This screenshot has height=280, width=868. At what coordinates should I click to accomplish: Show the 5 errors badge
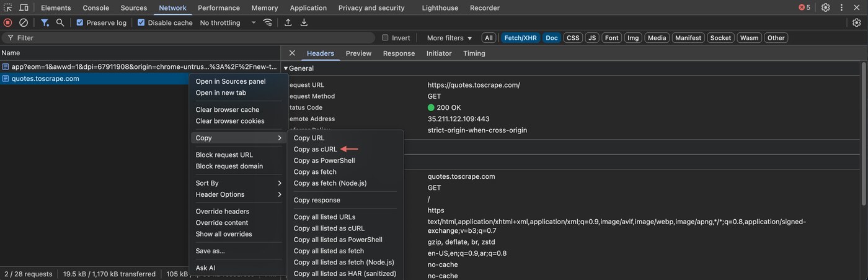pos(804,7)
